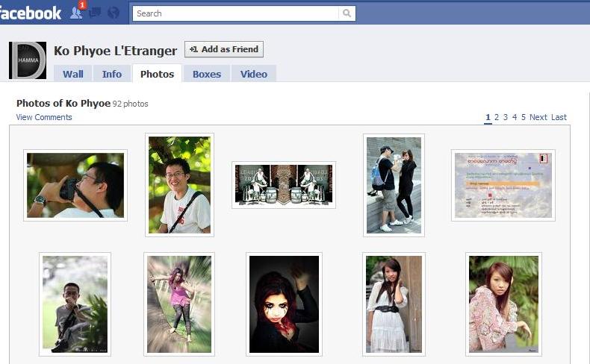Select page 1 in pagination
The height and width of the screenshot is (364, 590).
(x=488, y=118)
